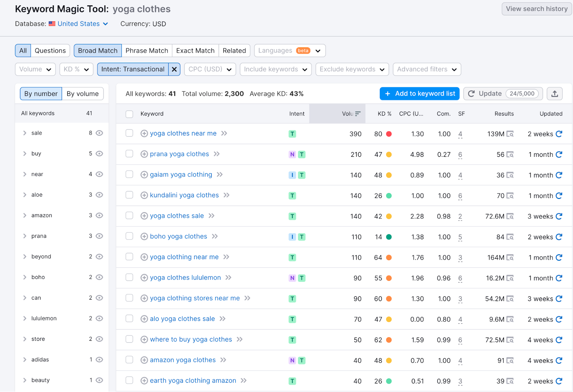Open Advanced filters dropdown
This screenshot has width=573, height=392.
(x=427, y=69)
